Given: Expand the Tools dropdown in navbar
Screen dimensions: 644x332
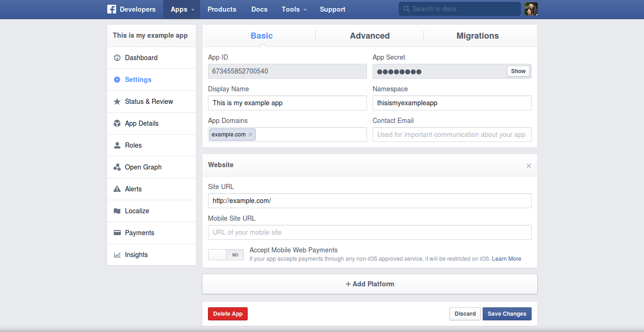Looking at the screenshot, I should [294, 9].
